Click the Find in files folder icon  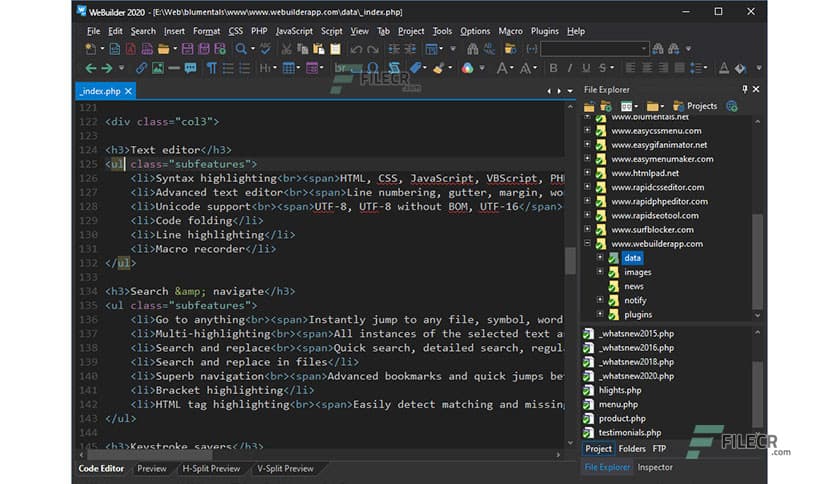coord(510,49)
